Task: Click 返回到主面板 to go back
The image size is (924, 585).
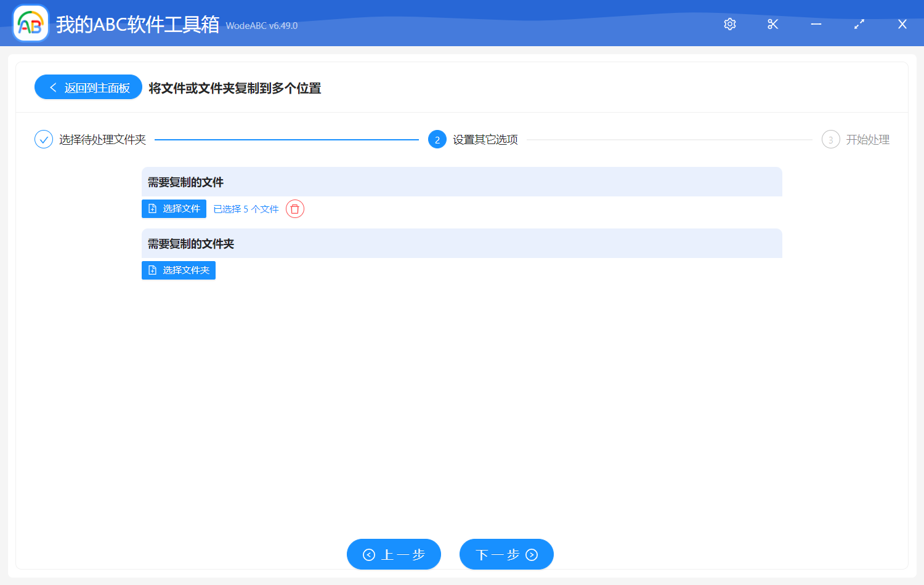Action: pyautogui.click(x=94, y=87)
